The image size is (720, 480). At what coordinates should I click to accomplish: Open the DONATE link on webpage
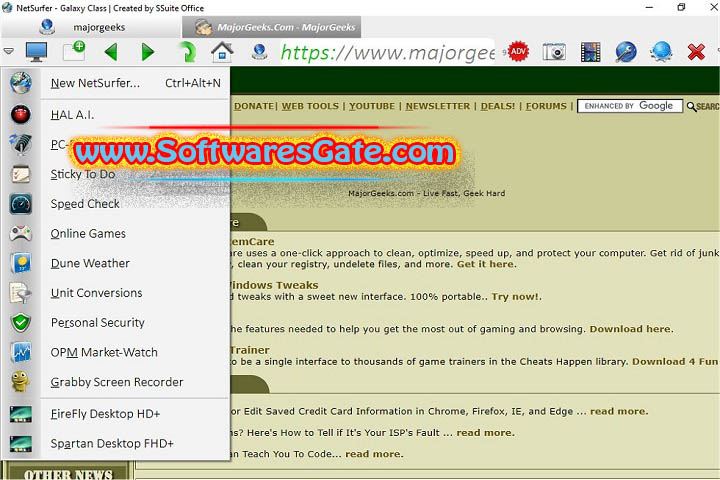click(254, 106)
